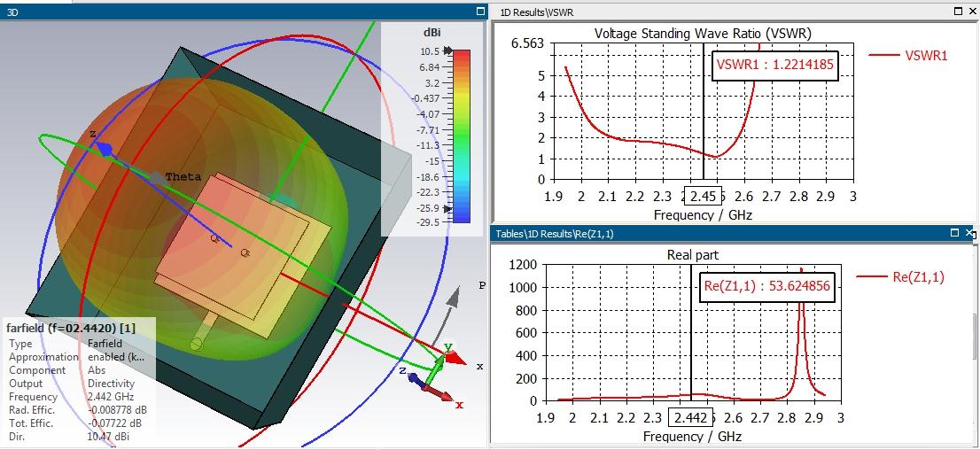Click the Theta label in 3D view

coord(183,177)
